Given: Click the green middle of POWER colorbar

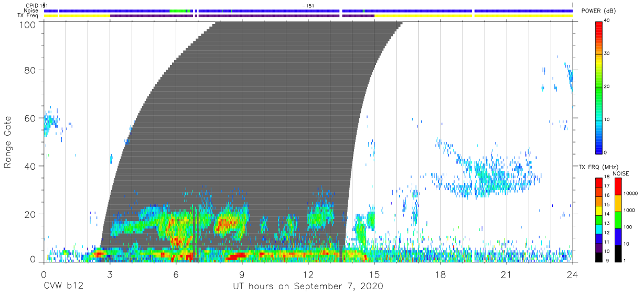Looking at the screenshot, I should coord(599,87).
